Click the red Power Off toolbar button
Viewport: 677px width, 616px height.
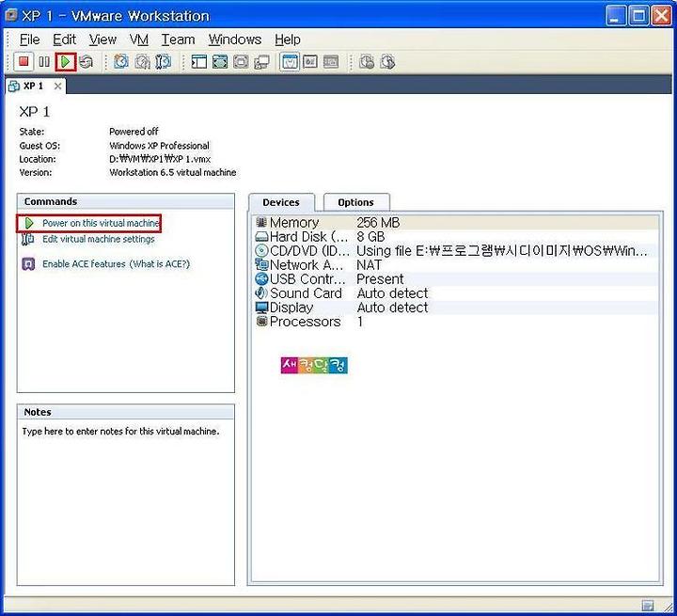coord(24,62)
